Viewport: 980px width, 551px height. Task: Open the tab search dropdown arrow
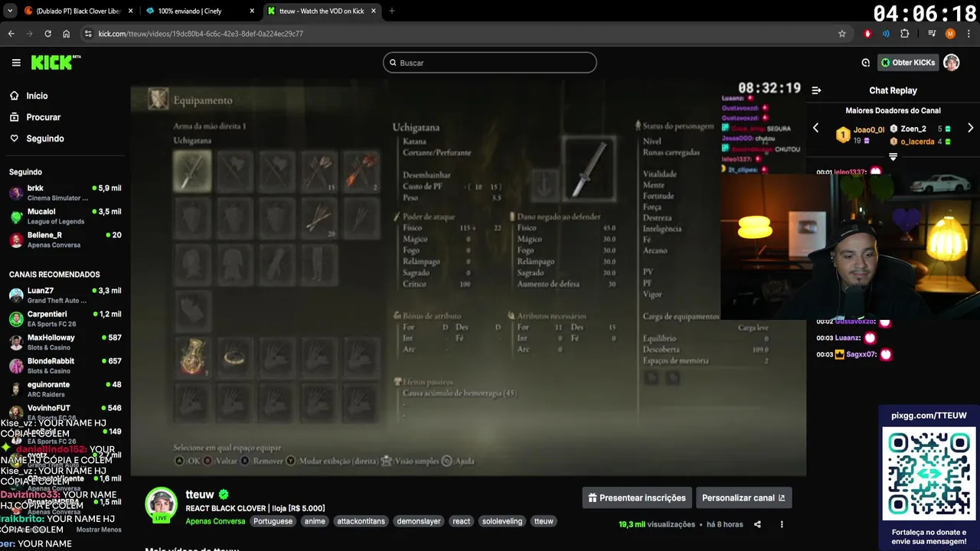click(10, 11)
